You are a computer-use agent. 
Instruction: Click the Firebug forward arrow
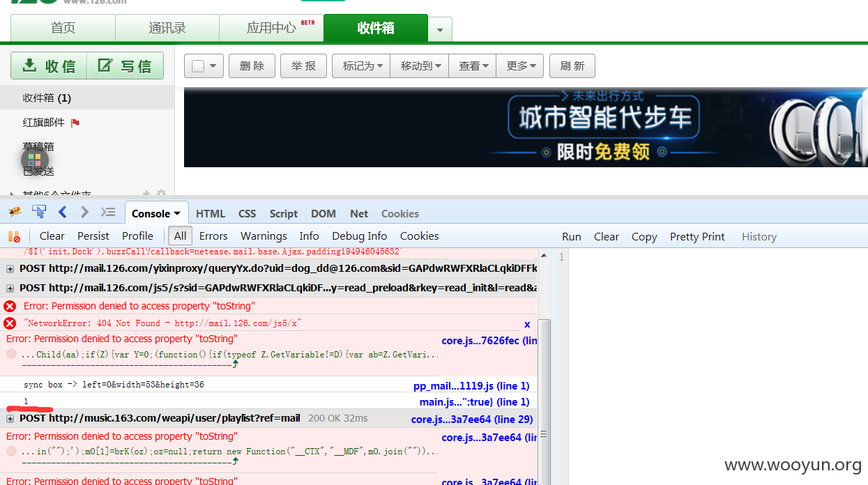click(84, 212)
